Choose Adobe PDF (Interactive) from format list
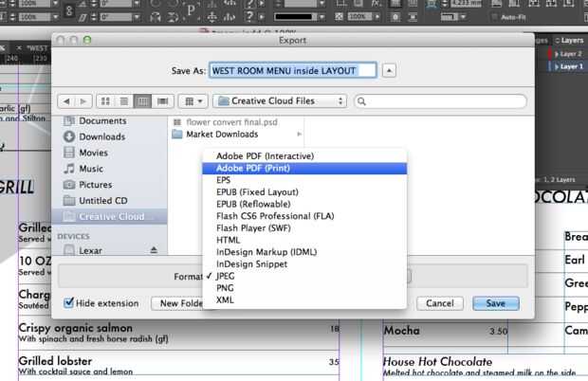The width and height of the screenshot is (588, 381). click(x=304, y=156)
